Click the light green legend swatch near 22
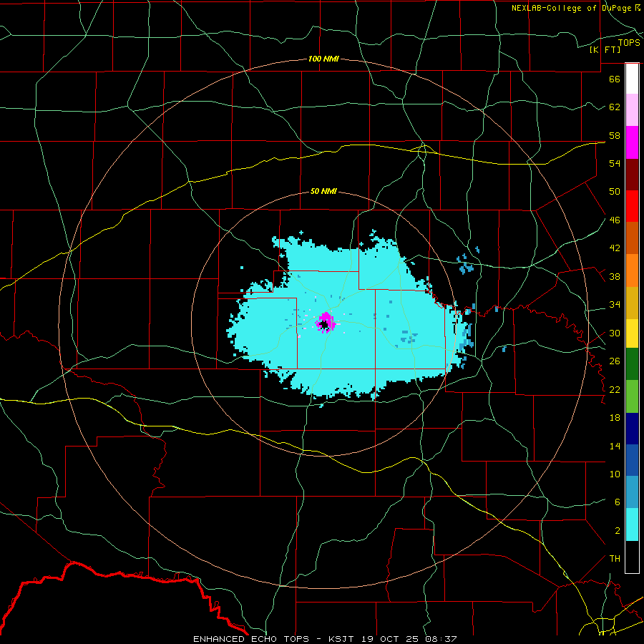 (632, 396)
